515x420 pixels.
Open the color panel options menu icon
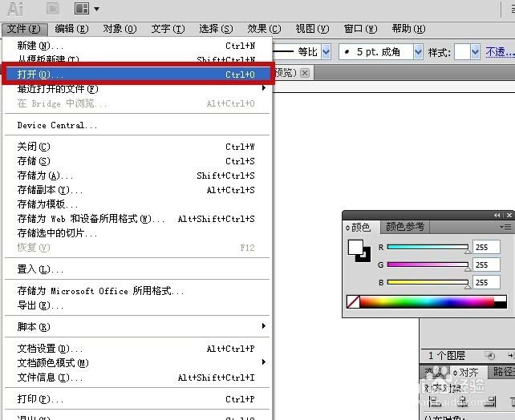[x=505, y=227]
